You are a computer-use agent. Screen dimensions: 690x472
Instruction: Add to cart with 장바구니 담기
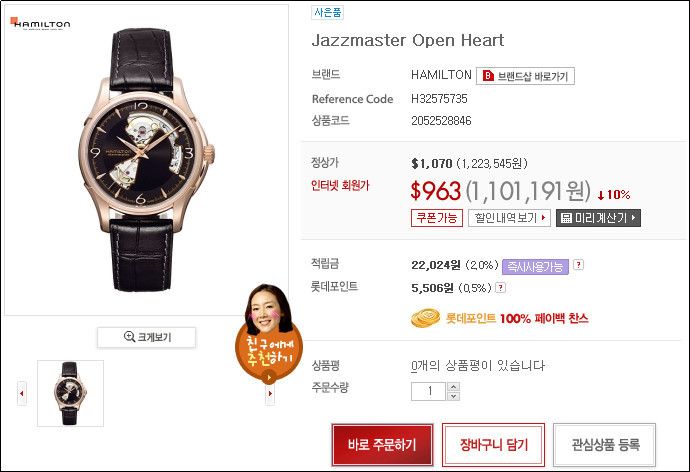[x=493, y=444]
